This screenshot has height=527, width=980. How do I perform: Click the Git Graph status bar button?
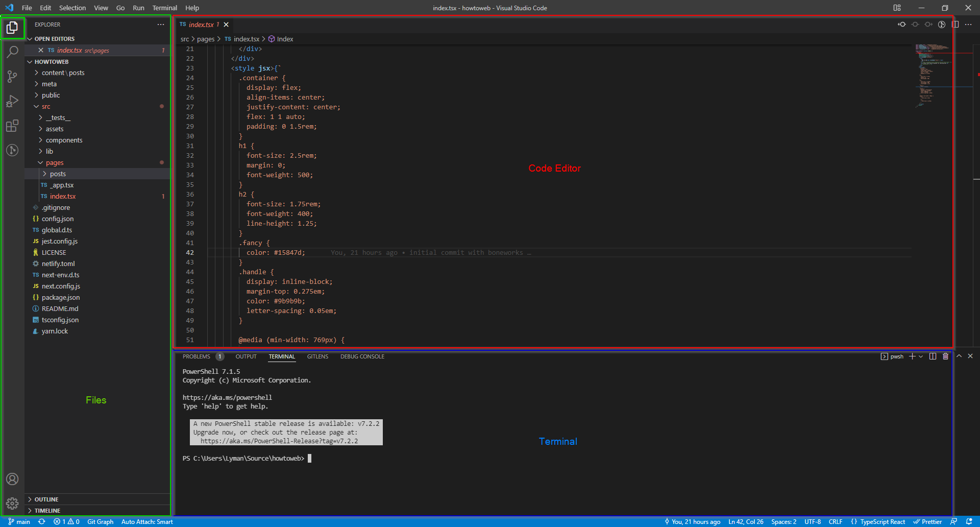pyautogui.click(x=100, y=522)
